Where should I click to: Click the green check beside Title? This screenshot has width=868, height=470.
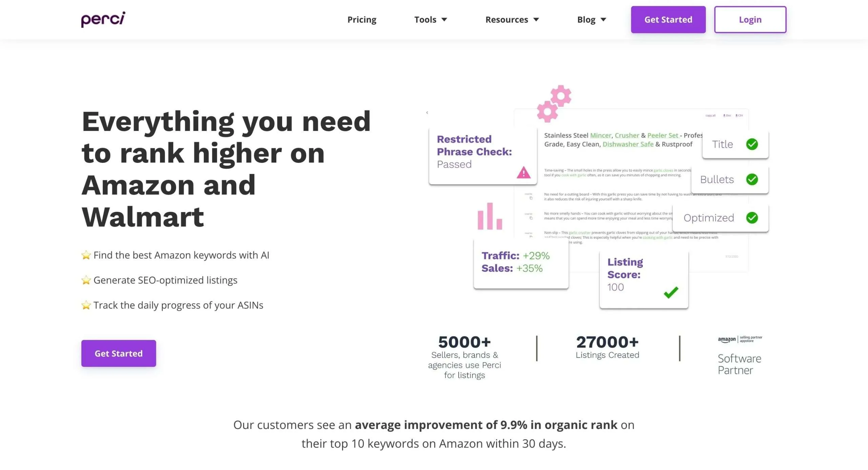click(x=752, y=144)
